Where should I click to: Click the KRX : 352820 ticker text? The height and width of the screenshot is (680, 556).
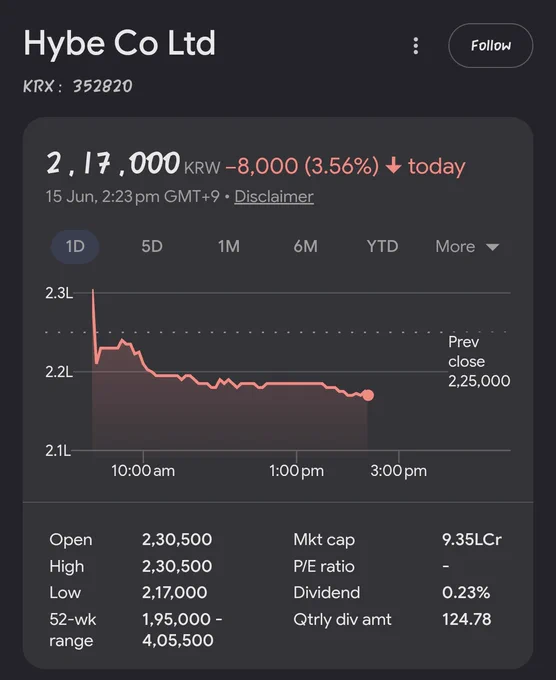click(78, 86)
